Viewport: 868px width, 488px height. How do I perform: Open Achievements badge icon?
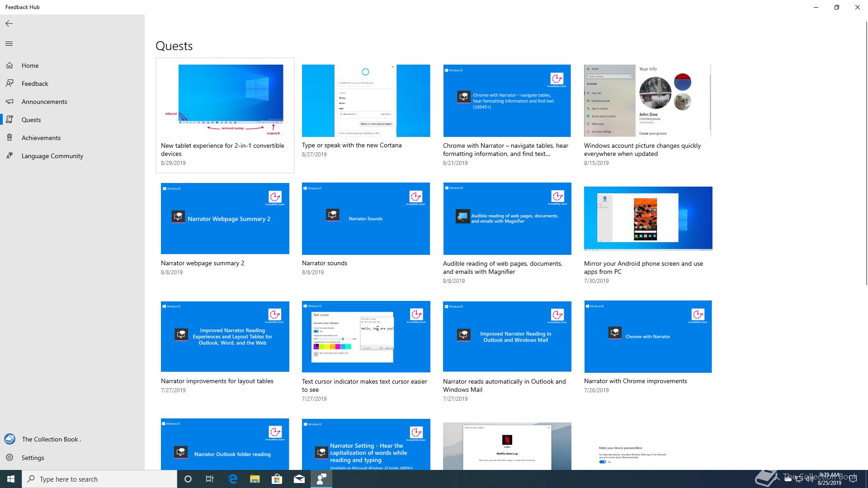coord(9,138)
